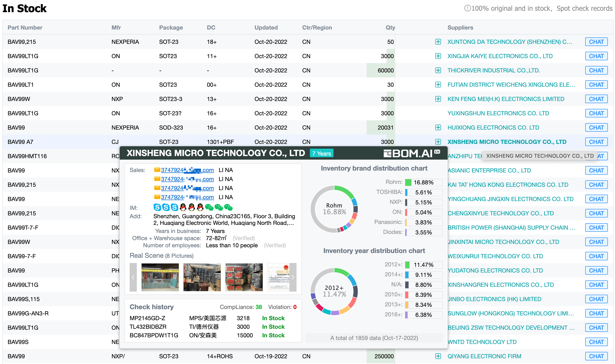Chat with XUNTONG DA TECHNOLOGY supplier
615x364 pixels.
(596, 42)
